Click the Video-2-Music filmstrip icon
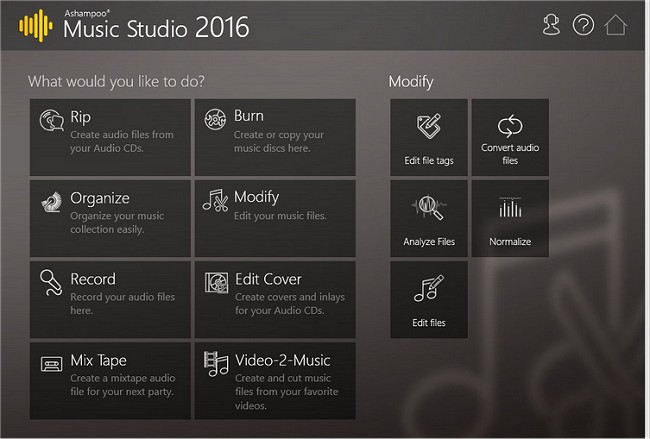Screen dimensions: 650x439 click(216, 364)
